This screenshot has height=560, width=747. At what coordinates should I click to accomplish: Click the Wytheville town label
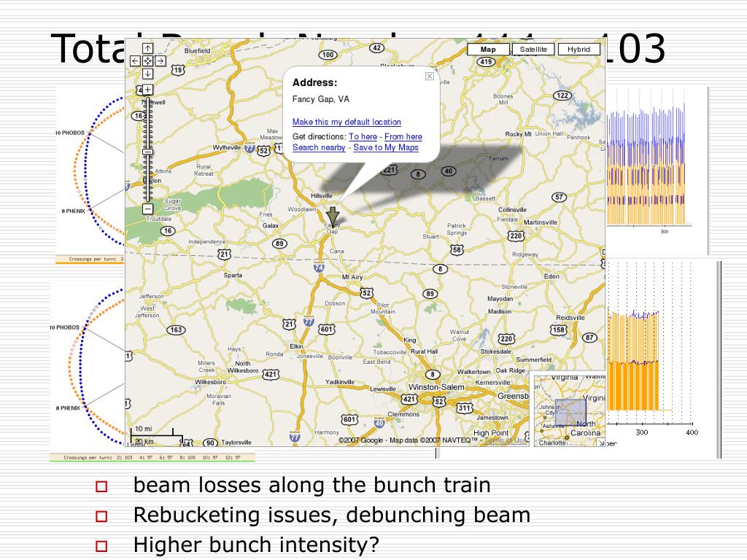coord(227,147)
